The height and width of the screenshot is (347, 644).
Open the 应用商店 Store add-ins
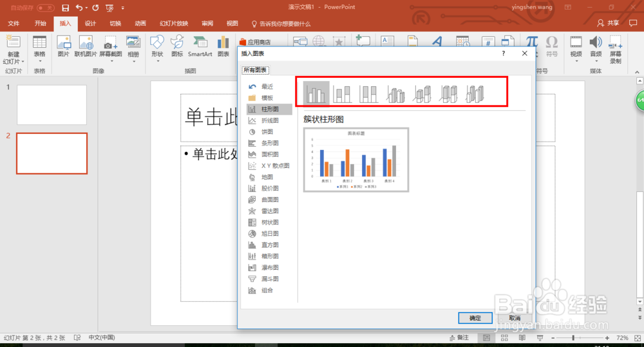coord(255,42)
